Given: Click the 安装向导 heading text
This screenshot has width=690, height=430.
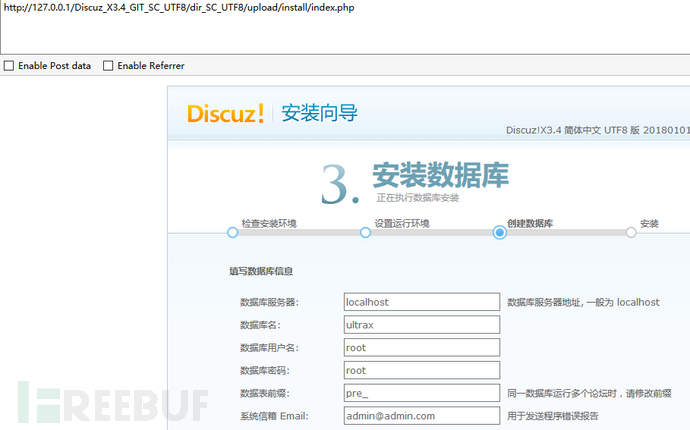Looking at the screenshot, I should (319, 113).
